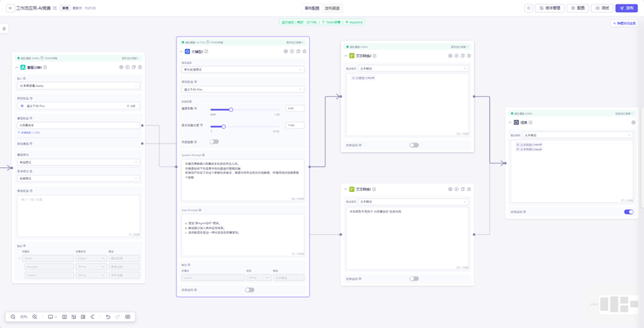The height and width of the screenshot is (328, 644).
Task: Toggle 结果返回 switch in 文本转换2 node
Action: (414, 145)
